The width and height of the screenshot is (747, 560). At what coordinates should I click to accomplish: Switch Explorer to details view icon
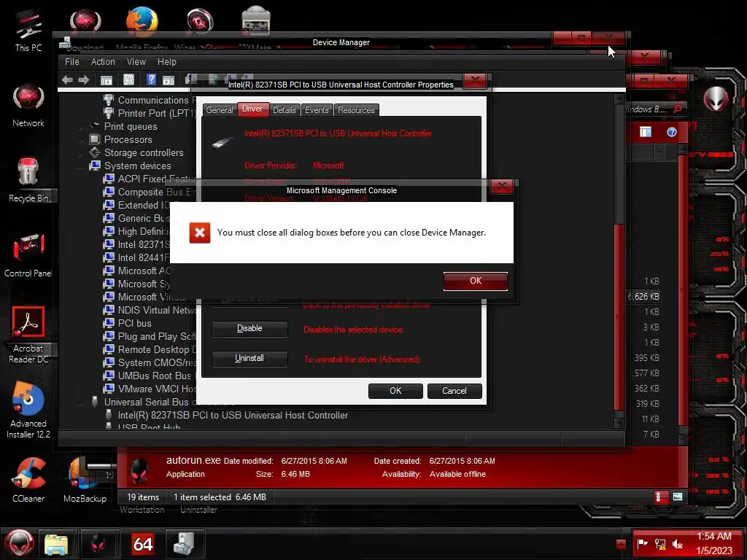click(x=662, y=497)
